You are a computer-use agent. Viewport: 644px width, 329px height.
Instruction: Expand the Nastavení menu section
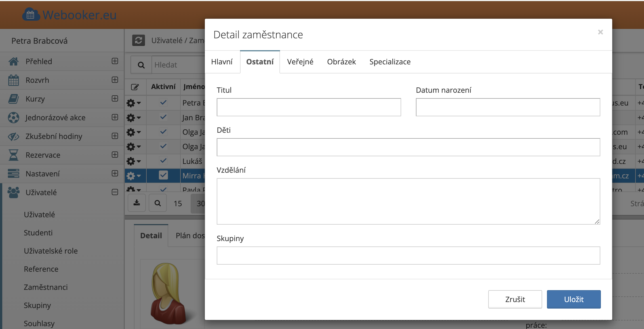pyautogui.click(x=115, y=173)
